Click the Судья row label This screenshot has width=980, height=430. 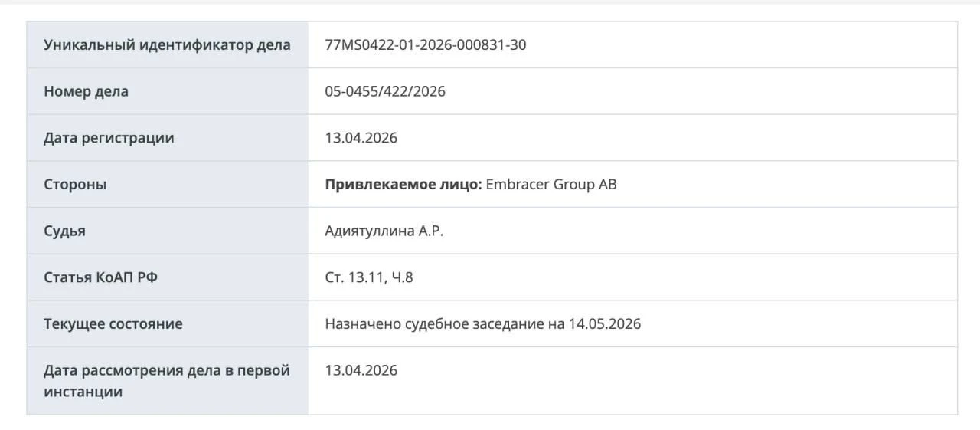[64, 231]
